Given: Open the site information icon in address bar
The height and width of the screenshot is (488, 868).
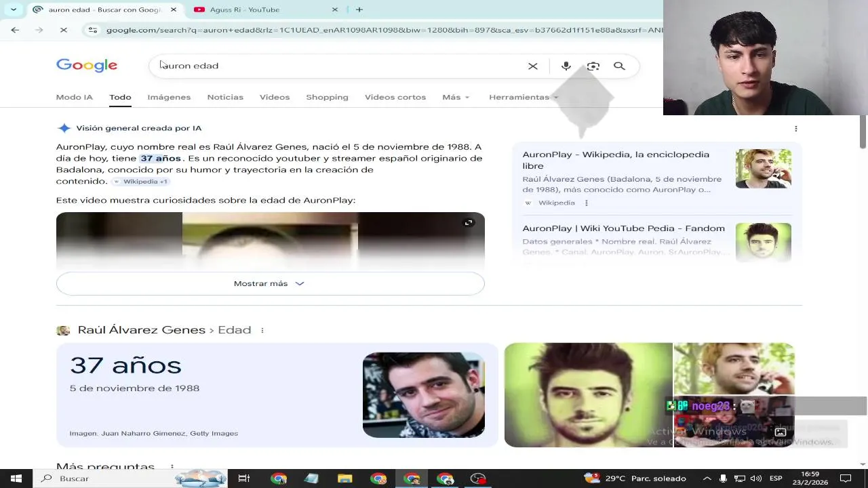Looking at the screenshot, I should [x=93, y=30].
